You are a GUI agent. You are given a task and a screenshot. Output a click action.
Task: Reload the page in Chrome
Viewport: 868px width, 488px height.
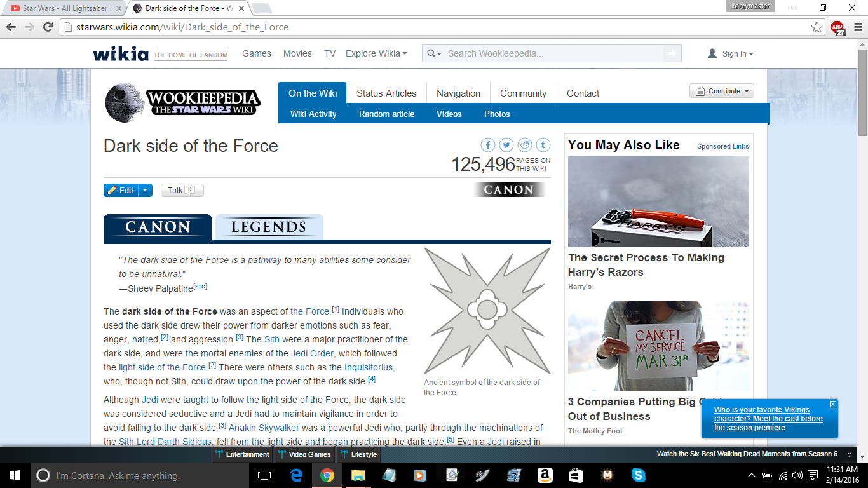tap(48, 27)
